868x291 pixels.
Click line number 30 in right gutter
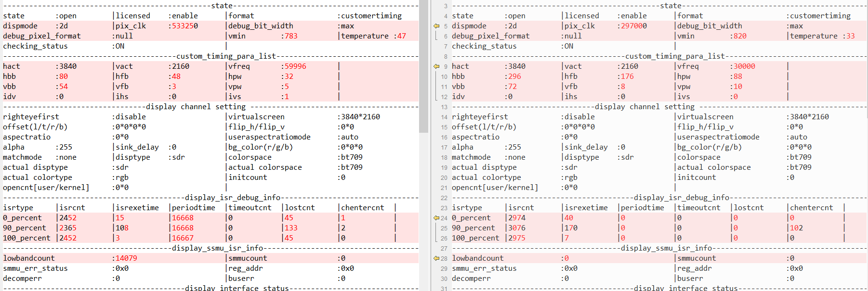point(444,279)
